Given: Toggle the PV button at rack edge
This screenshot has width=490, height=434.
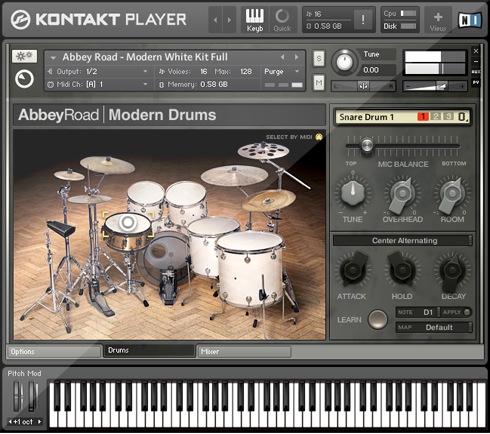Looking at the screenshot, I should pos(476,82).
